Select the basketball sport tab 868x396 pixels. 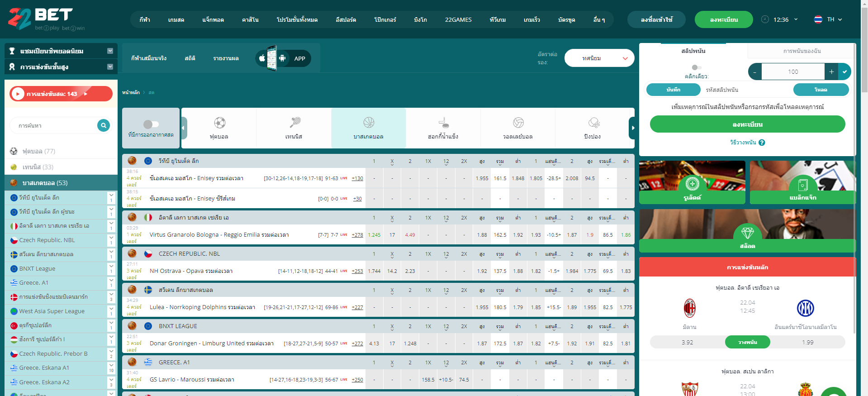(x=369, y=128)
